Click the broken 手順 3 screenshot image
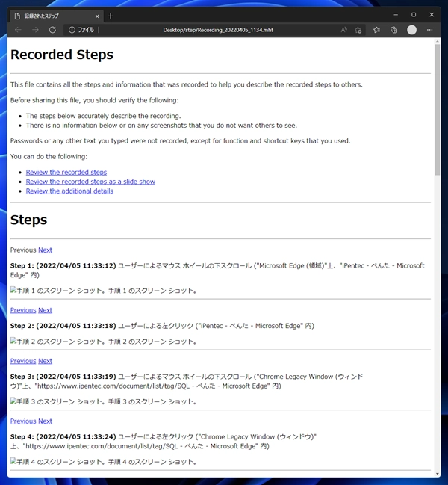 pos(103,401)
